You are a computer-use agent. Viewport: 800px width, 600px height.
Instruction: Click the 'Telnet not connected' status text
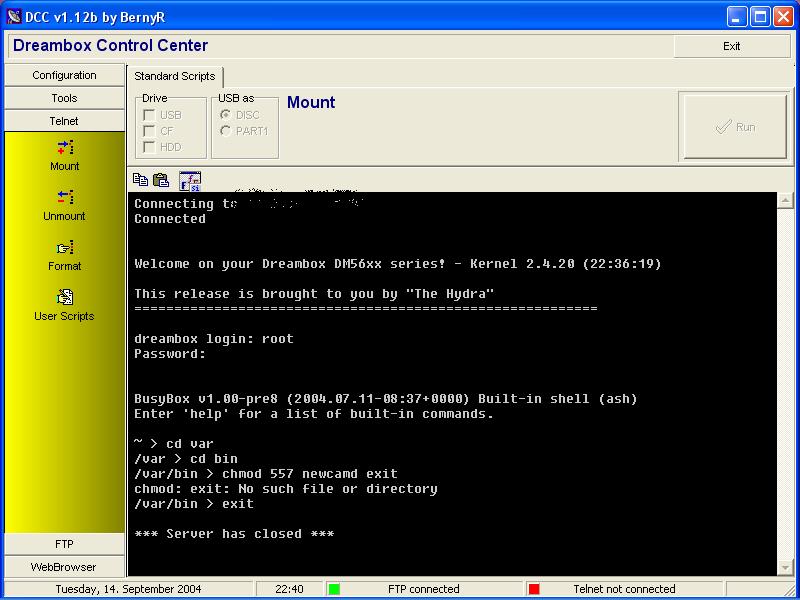(624, 589)
